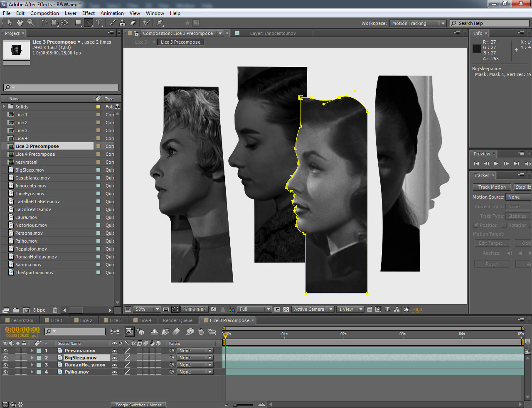Switch to the Lice 2 timeline tab
Viewport: 532px width, 408px height.
click(x=86, y=320)
